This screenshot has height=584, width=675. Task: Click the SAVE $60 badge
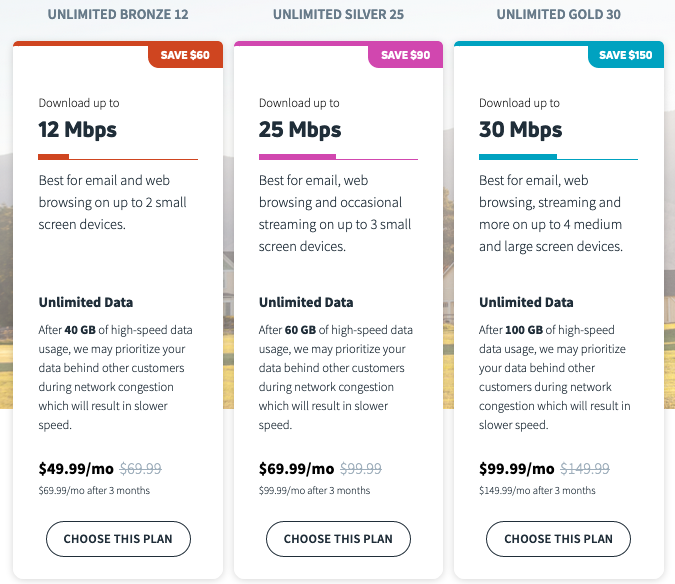(x=186, y=55)
